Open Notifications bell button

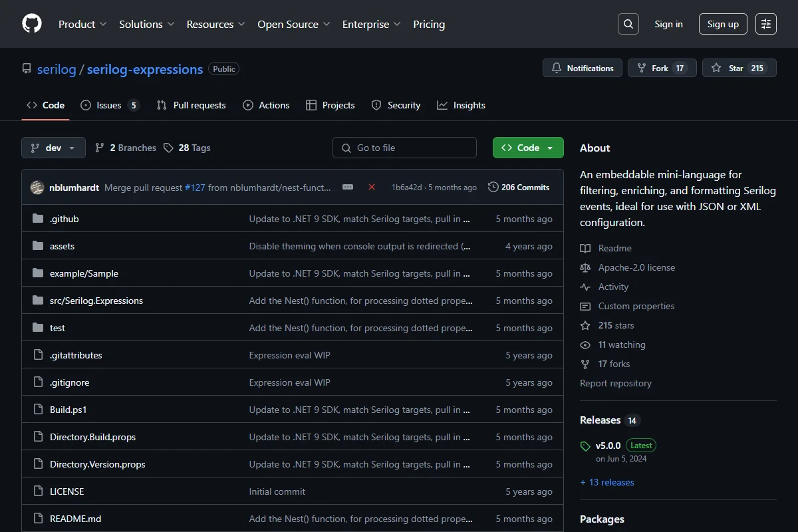pyautogui.click(x=583, y=68)
